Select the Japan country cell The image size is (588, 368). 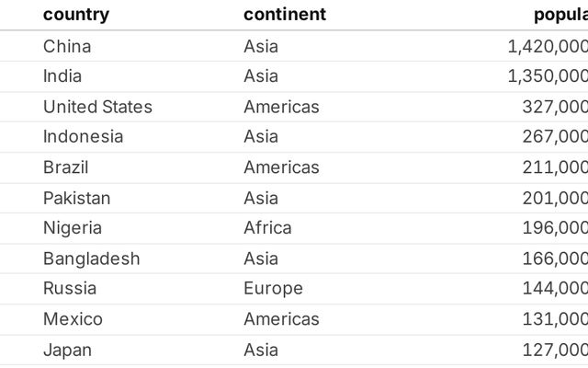coord(67,350)
